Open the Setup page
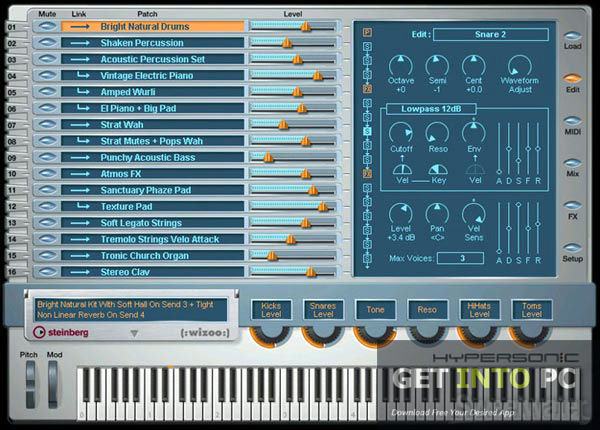 (x=572, y=248)
